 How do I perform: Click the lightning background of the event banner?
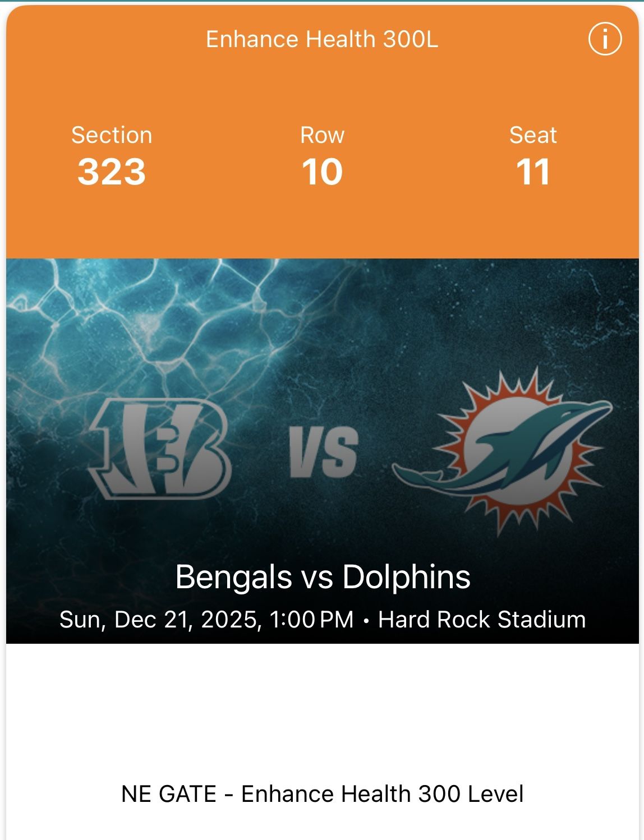[x=140, y=325]
